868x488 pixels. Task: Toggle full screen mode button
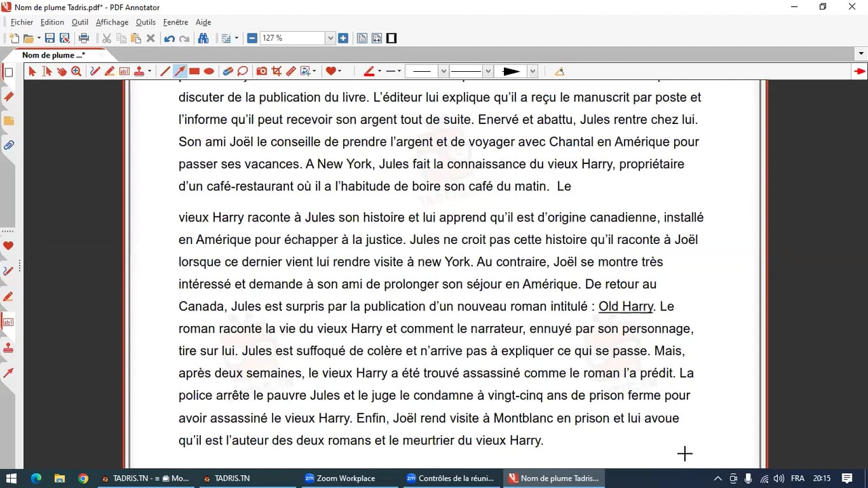391,38
